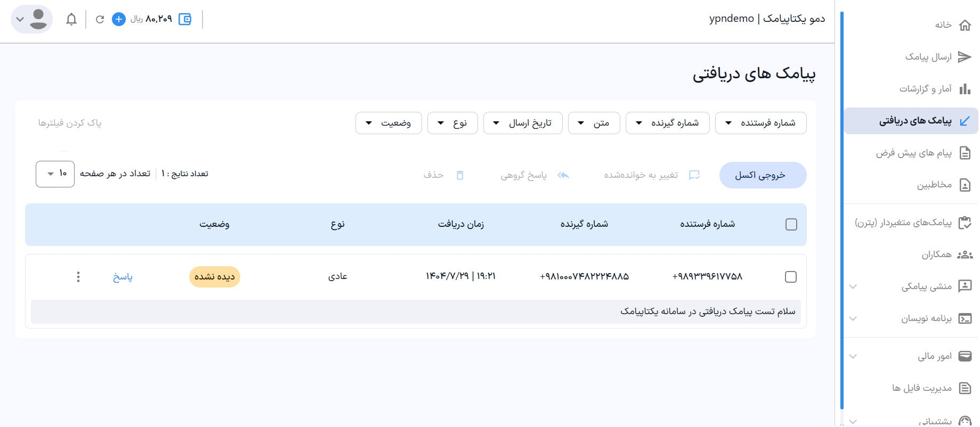980x427 pixels.
Task: Click the blue plus add-credit icon
Action: pyautogui.click(x=118, y=20)
